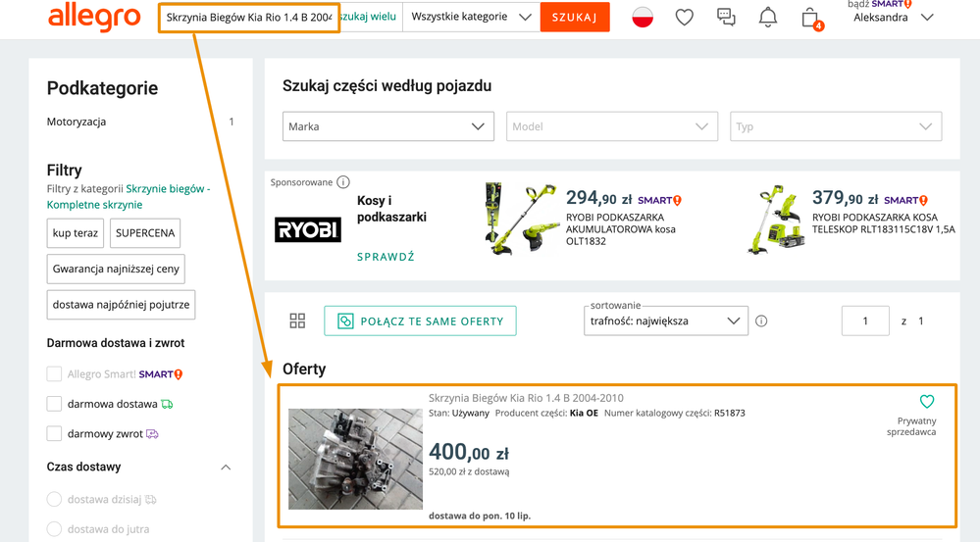Image resolution: width=980 pixels, height=542 pixels.
Task: Open the Typ dropdown
Action: 836,126
